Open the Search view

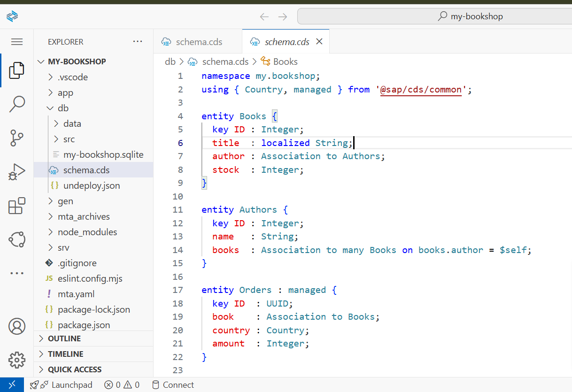[17, 104]
